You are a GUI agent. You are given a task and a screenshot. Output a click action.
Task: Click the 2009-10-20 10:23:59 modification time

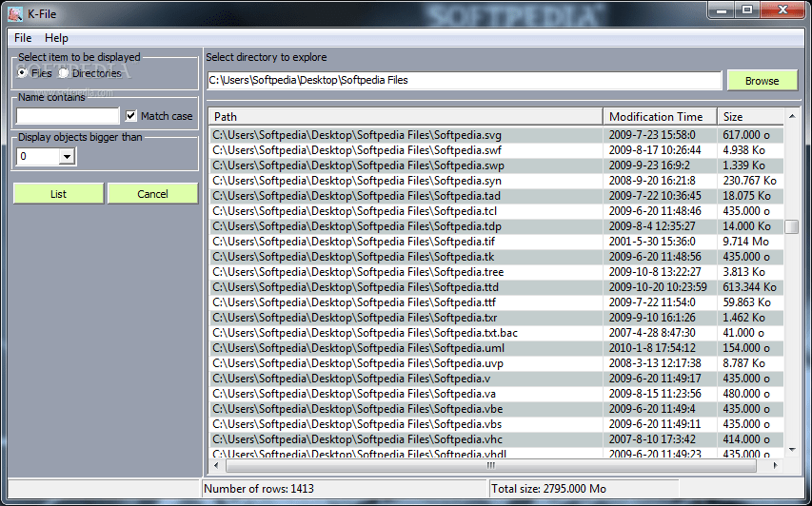pyautogui.click(x=658, y=287)
